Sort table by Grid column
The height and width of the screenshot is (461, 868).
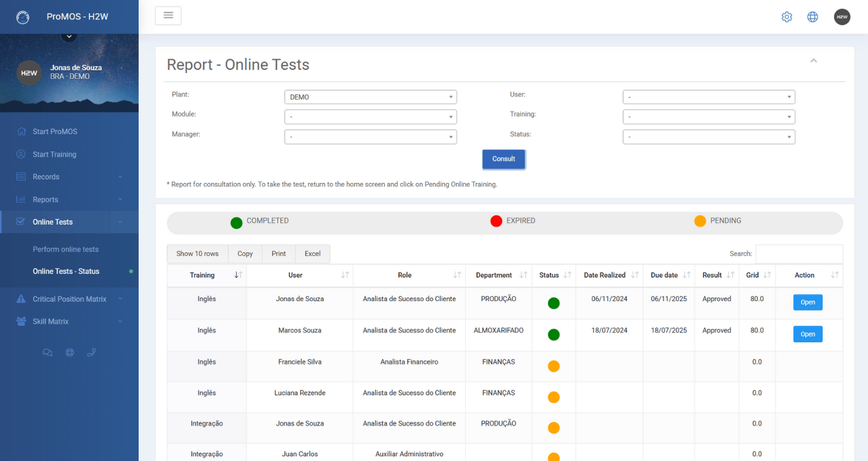click(x=757, y=275)
